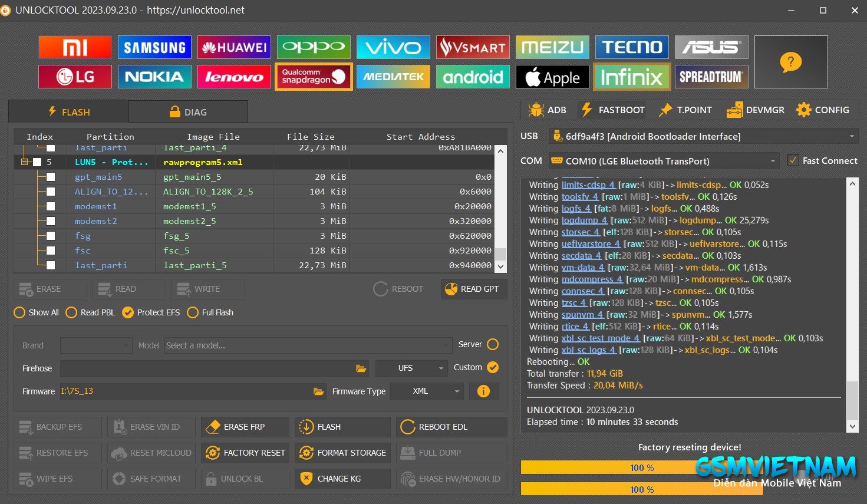The image size is (867, 504).
Task: Enable the Show All radio option
Action: click(x=37, y=312)
